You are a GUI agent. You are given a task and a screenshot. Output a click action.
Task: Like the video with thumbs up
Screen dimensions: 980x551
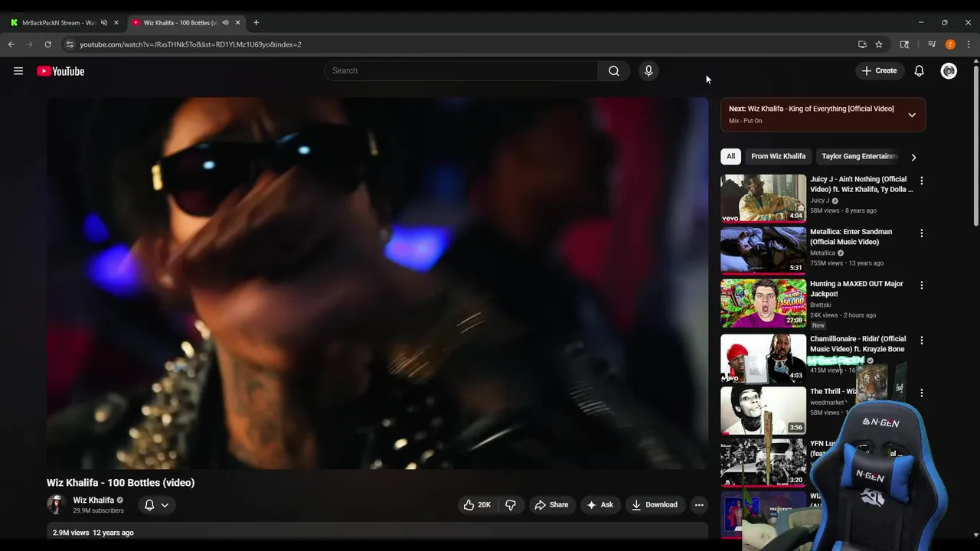tap(477, 505)
